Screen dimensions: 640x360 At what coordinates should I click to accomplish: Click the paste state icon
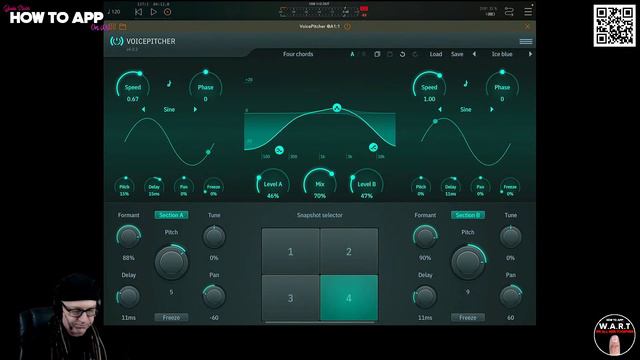390,54
